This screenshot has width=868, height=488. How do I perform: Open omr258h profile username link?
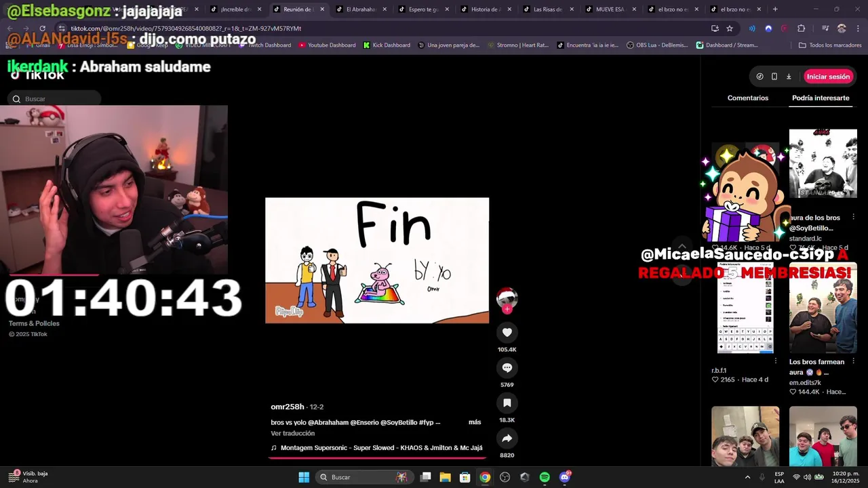pyautogui.click(x=288, y=407)
